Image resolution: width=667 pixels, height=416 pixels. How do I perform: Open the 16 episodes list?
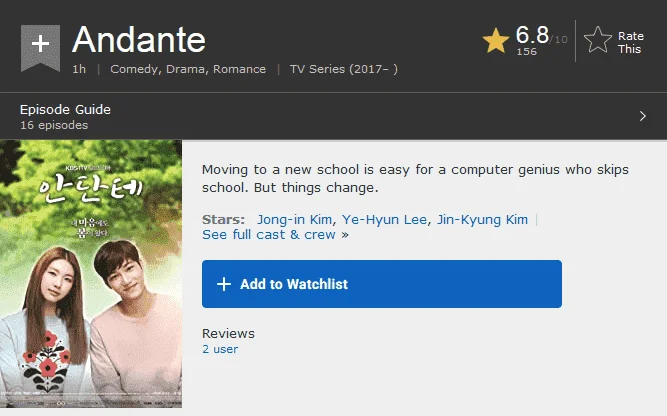pos(54,125)
